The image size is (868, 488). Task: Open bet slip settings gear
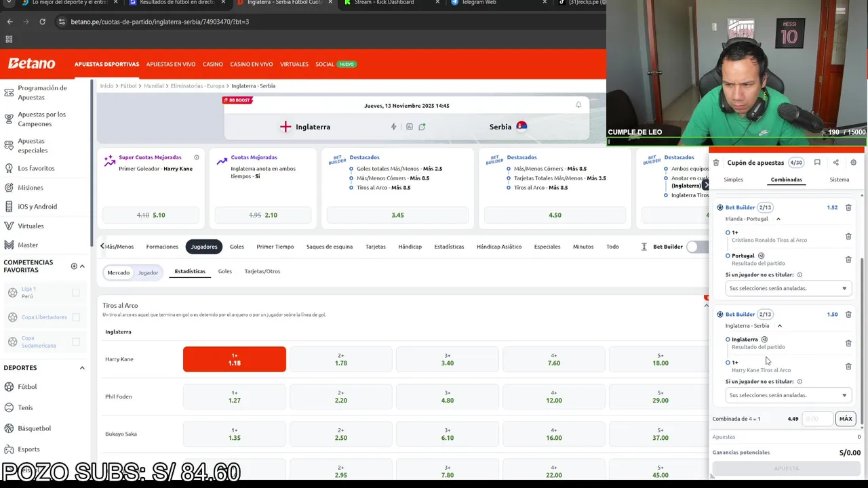click(853, 163)
